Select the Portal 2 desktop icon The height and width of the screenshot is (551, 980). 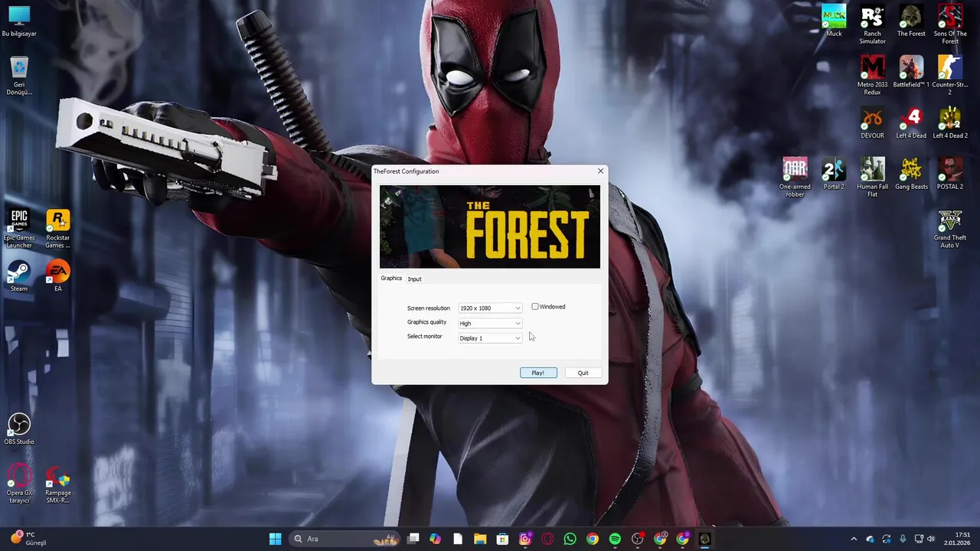tap(834, 174)
